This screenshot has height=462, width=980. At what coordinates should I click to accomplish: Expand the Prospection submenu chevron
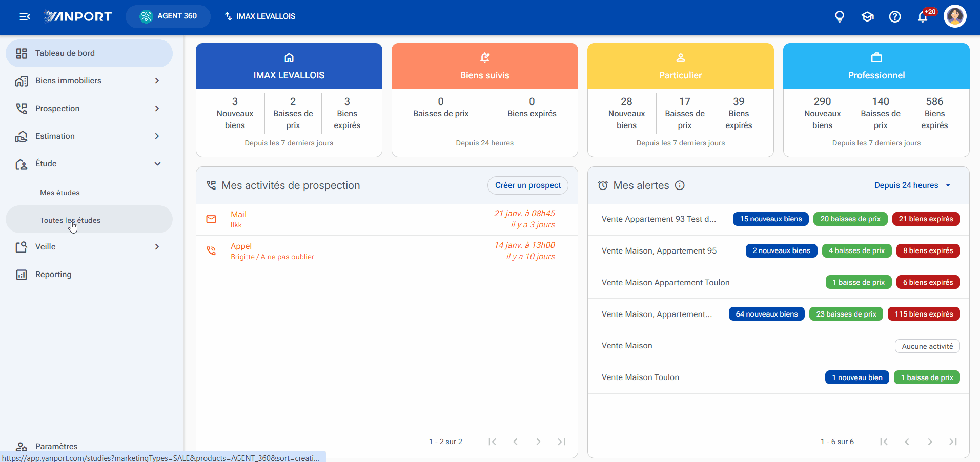(157, 109)
